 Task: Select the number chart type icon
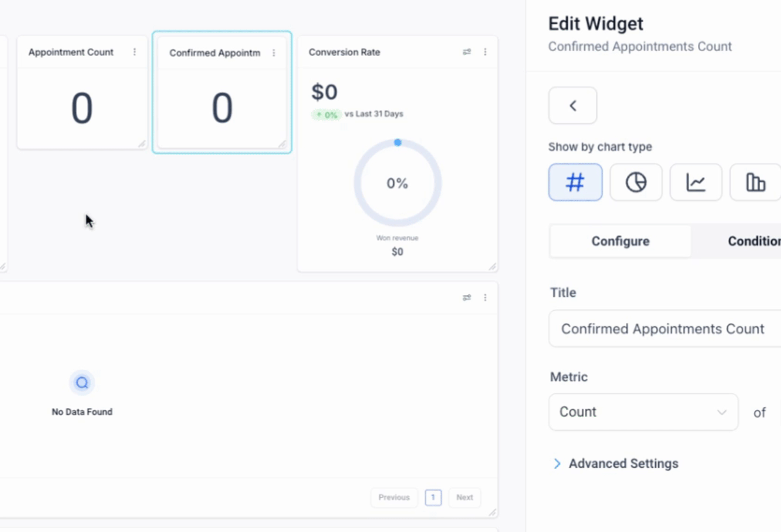click(575, 182)
